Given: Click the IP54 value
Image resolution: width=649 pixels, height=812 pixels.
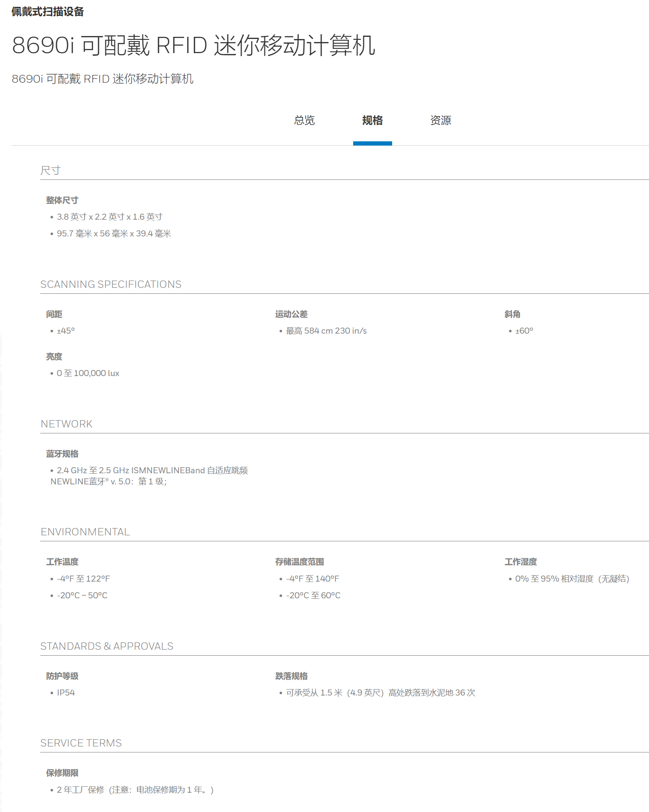Looking at the screenshot, I should pyautogui.click(x=65, y=693).
